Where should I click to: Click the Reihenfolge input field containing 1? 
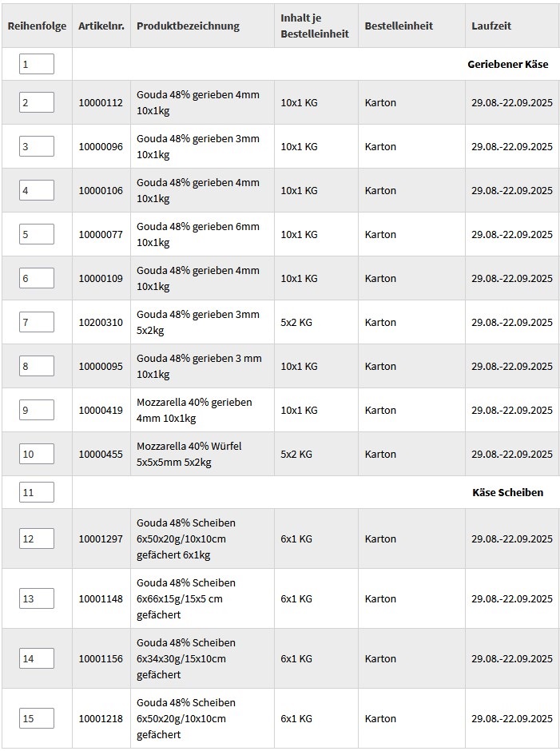point(37,64)
